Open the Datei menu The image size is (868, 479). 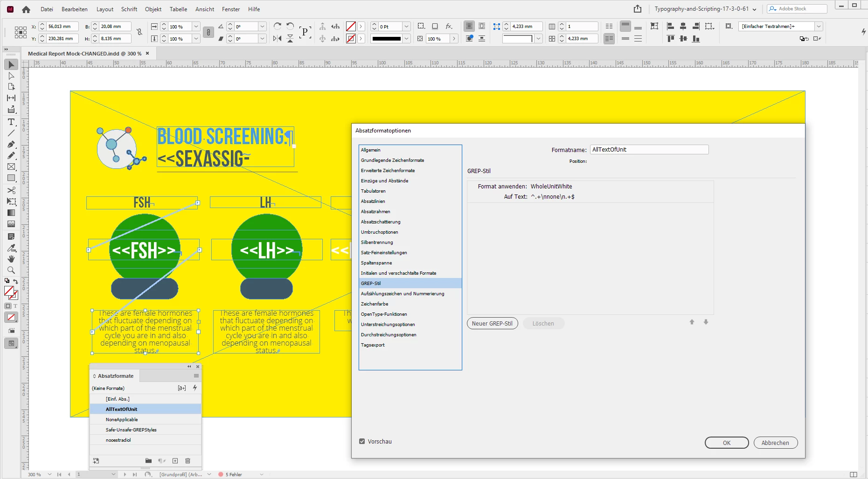(x=47, y=9)
